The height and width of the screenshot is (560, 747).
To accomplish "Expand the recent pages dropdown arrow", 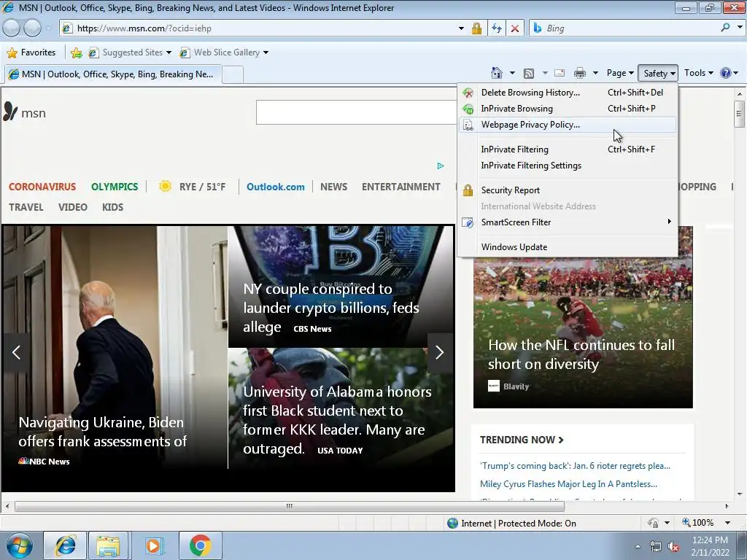I will [49, 28].
